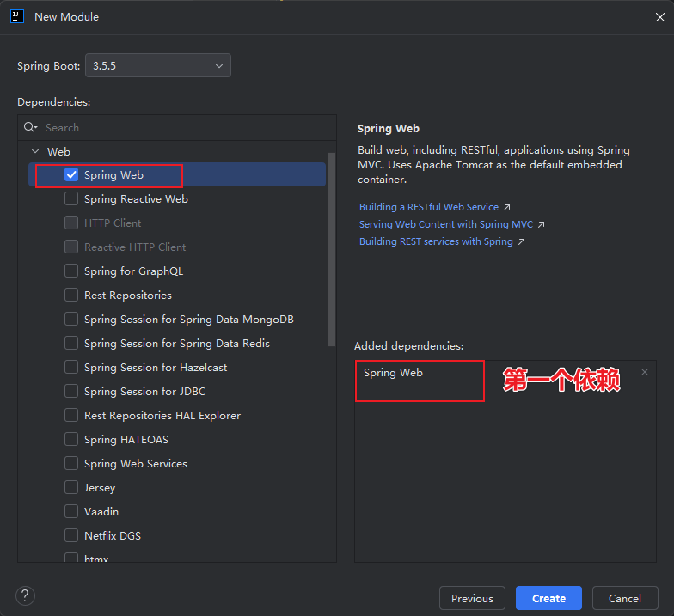Open the help question mark button

(26, 596)
